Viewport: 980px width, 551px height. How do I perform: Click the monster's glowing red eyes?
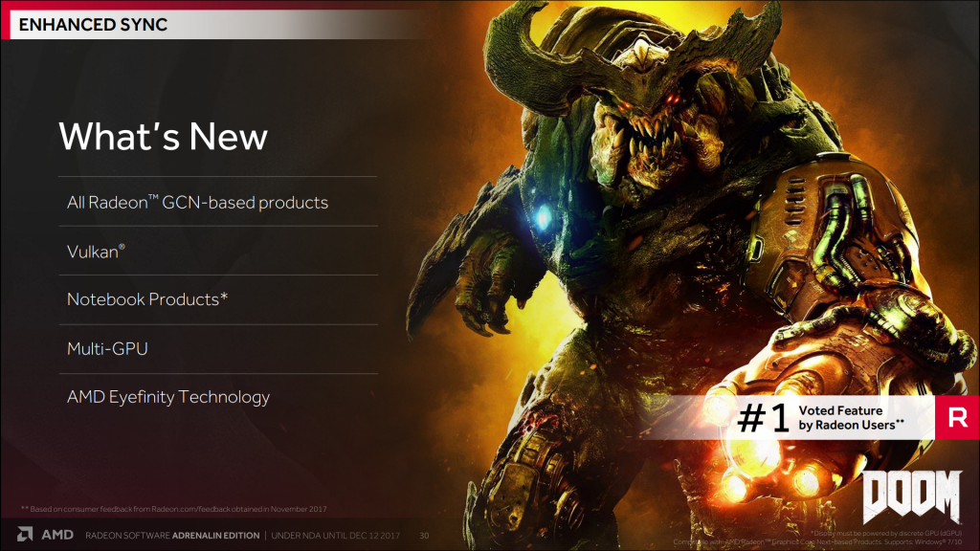[x=671, y=99]
